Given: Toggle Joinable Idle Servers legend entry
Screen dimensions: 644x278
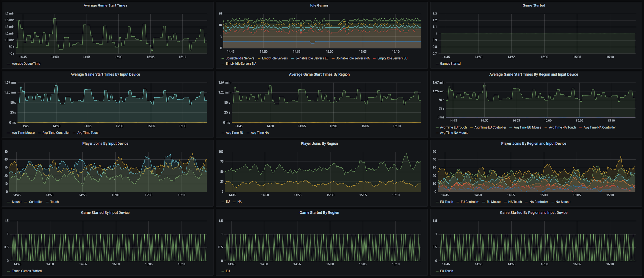Looking at the screenshot, I should [x=240, y=58].
